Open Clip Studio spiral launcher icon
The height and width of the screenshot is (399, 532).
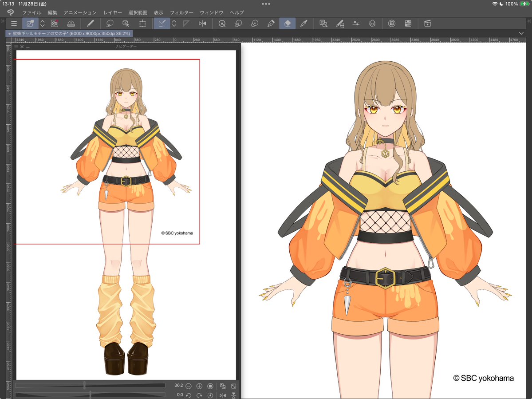point(55,24)
